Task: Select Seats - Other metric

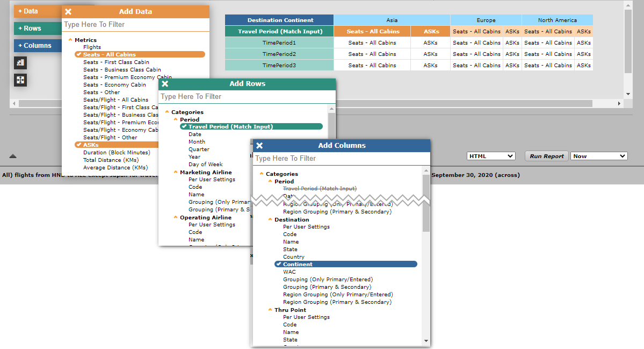Action: pyautogui.click(x=102, y=92)
